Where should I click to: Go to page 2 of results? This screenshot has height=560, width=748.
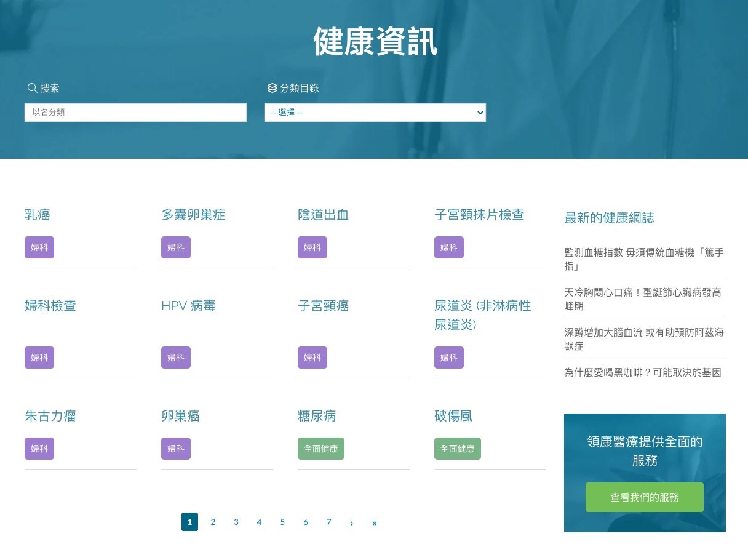(x=213, y=522)
